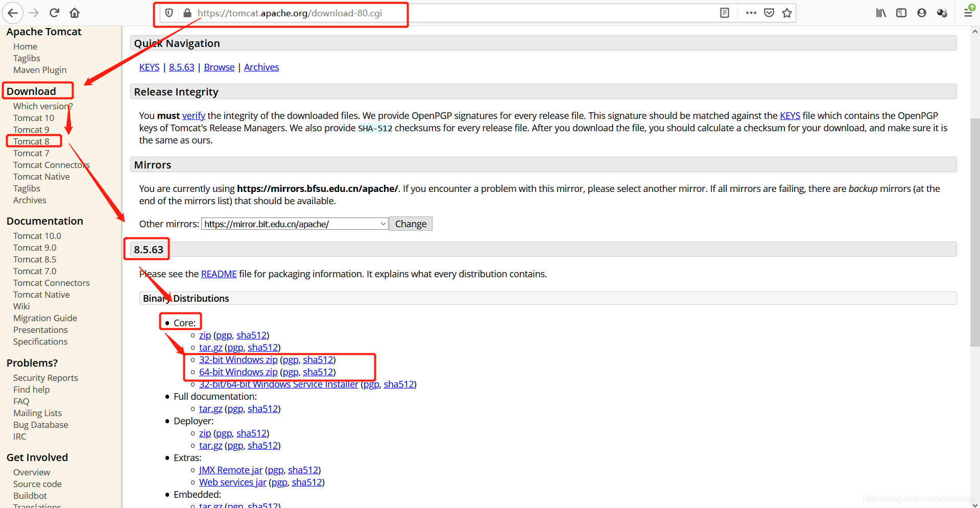Open the Browse link
Viewport: 980px width, 508px height.
[x=219, y=67]
